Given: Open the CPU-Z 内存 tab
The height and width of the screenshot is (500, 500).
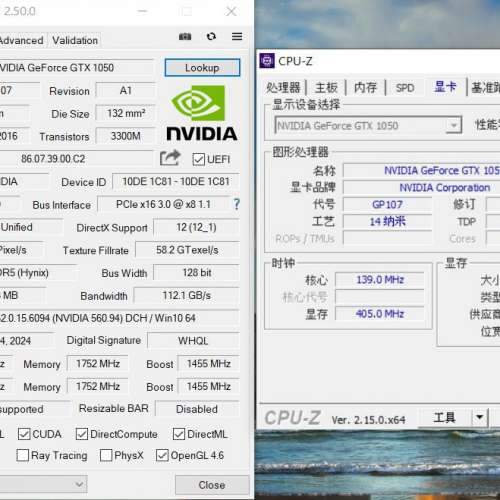Looking at the screenshot, I should (365, 88).
